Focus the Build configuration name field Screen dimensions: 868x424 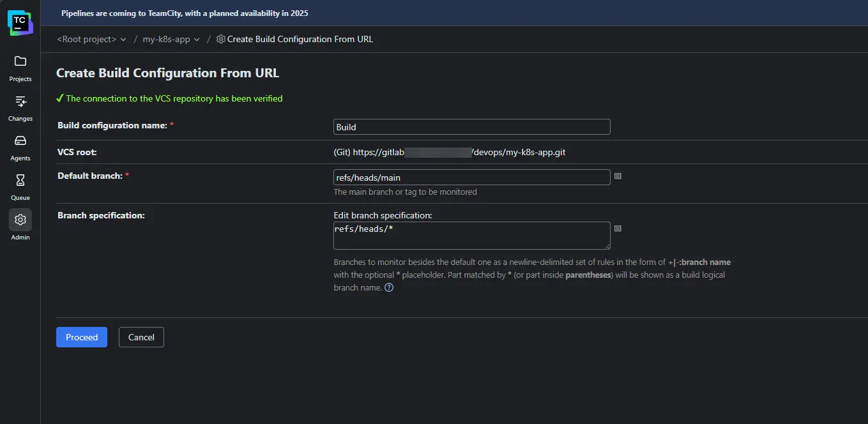pos(471,127)
